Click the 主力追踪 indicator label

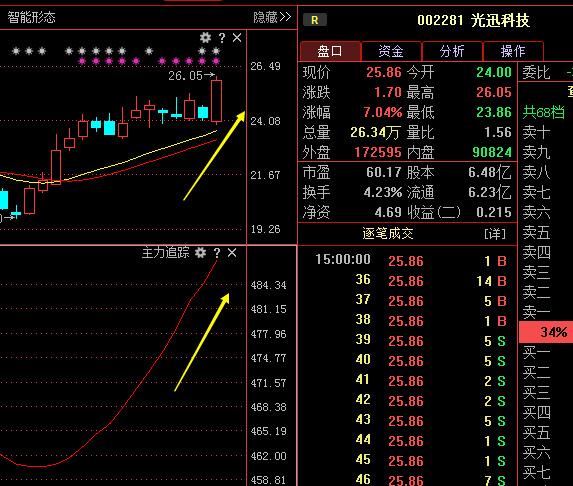coord(166,253)
